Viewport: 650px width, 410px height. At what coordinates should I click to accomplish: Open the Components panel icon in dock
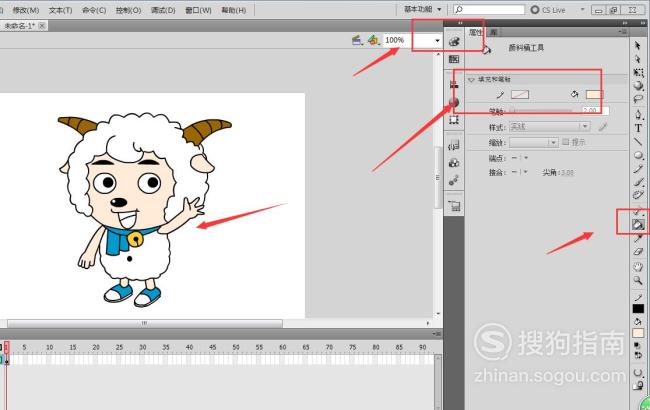click(454, 163)
